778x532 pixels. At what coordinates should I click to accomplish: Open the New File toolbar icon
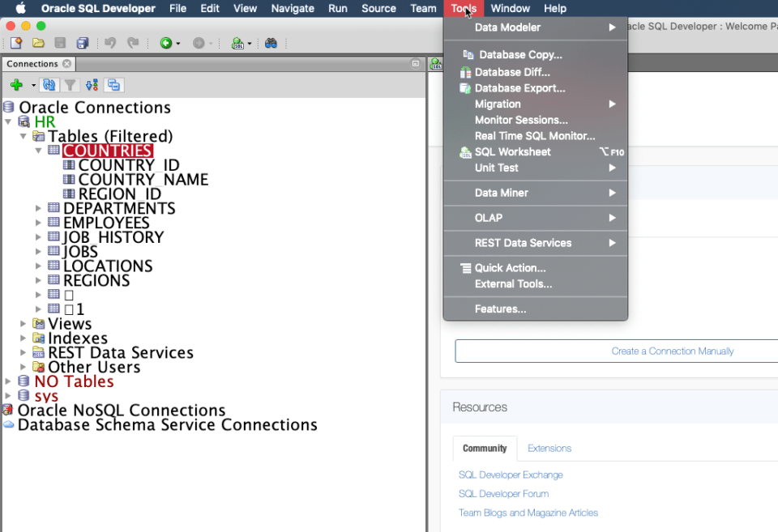tap(16, 43)
